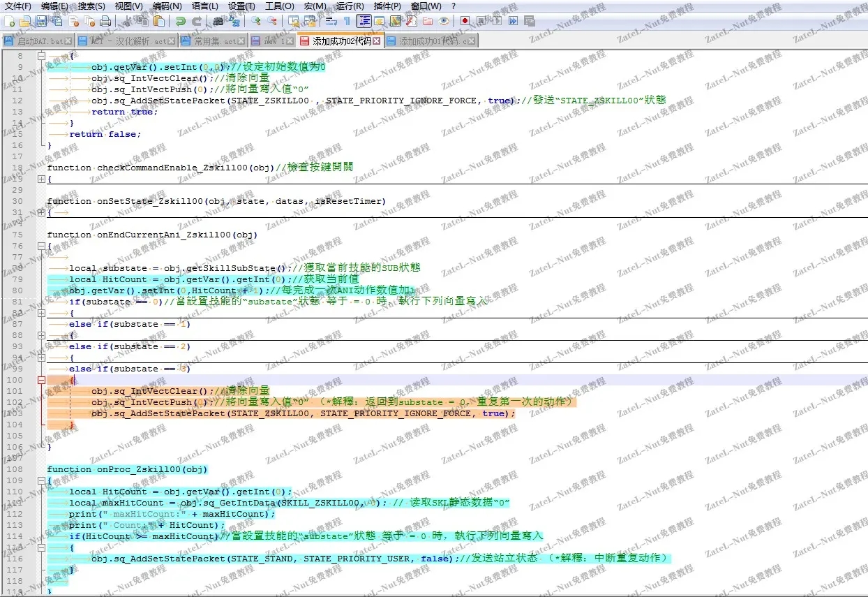Click the Print toolbar icon

click(105, 21)
